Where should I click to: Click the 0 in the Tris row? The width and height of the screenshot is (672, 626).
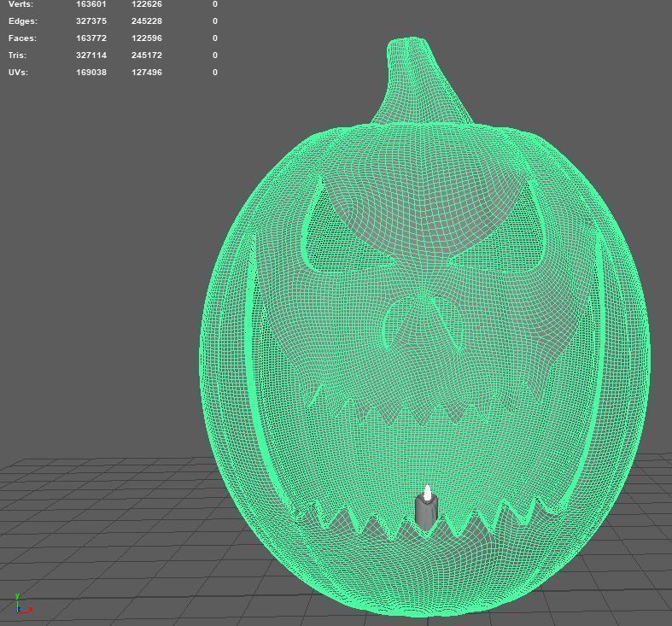click(215, 56)
